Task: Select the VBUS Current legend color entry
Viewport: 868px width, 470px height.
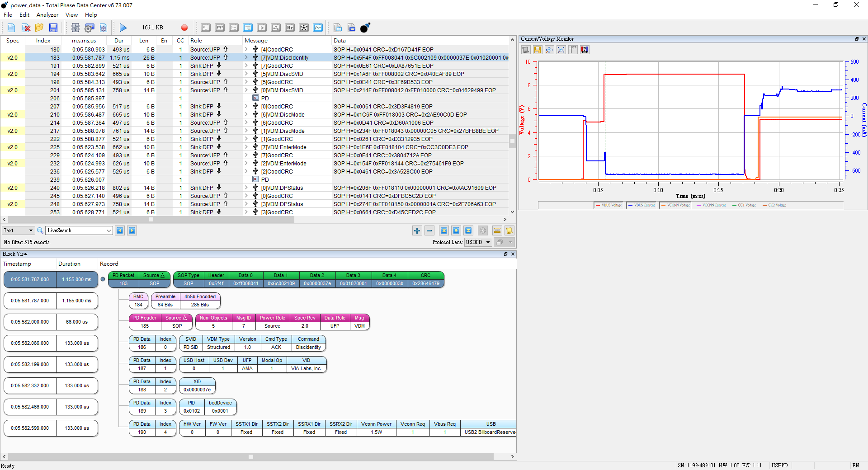Action: (641, 205)
